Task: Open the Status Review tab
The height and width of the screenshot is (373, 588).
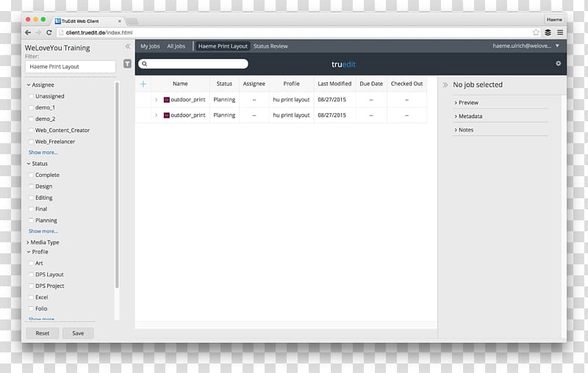Action: click(x=270, y=46)
